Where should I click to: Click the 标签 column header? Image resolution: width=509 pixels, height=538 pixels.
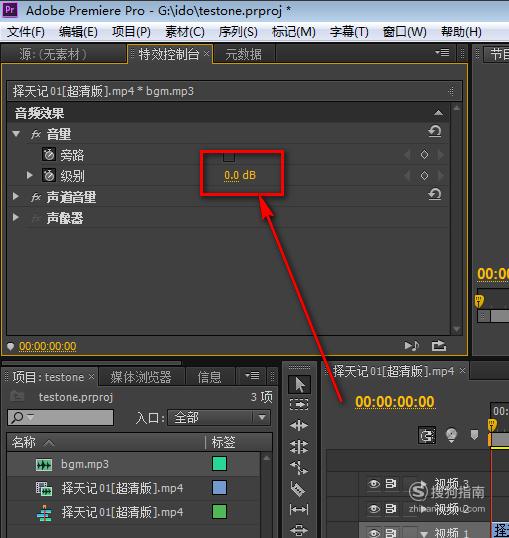(x=223, y=442)
